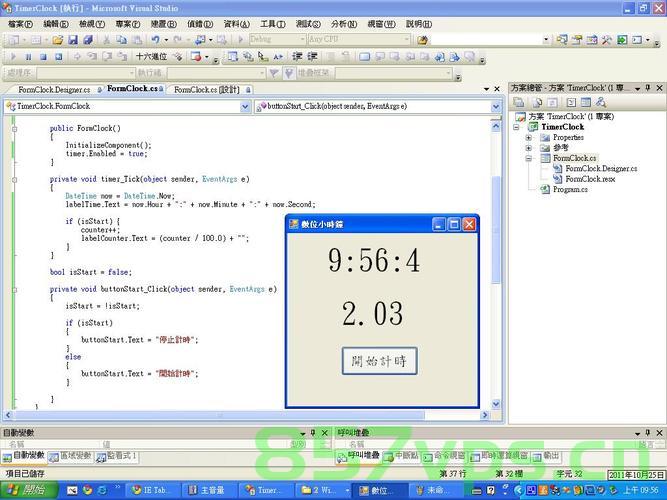Open the 檔案(F) menu
667x500 pixels.
20,24
